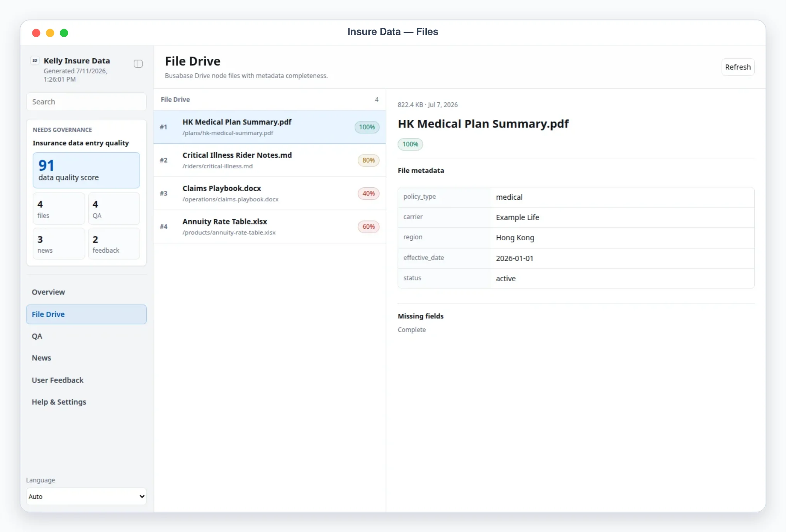Go to the QA section

pyautogui.click(x=86, y=336)
